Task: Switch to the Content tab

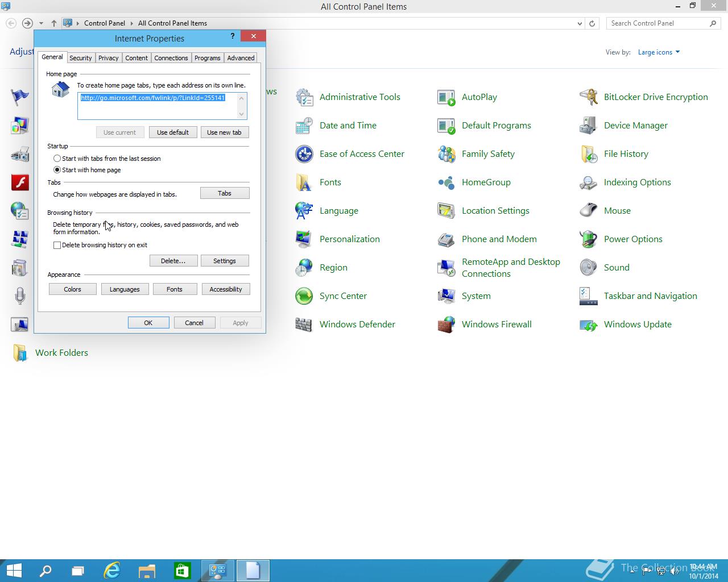Action: point(136,58)
